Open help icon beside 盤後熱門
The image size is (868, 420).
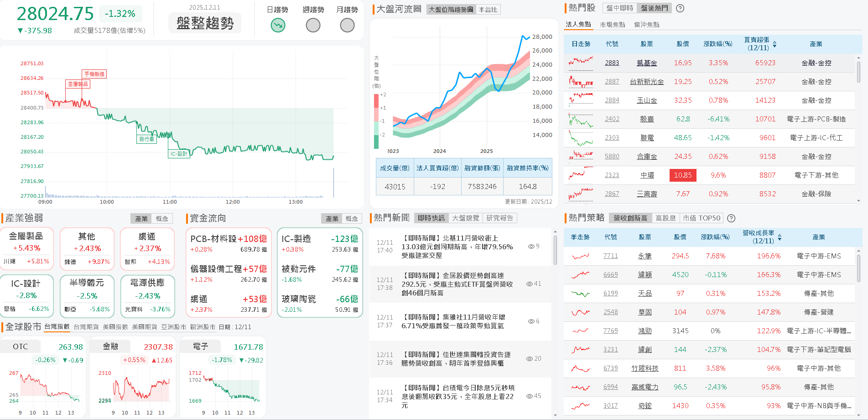(x=680, y=8)
